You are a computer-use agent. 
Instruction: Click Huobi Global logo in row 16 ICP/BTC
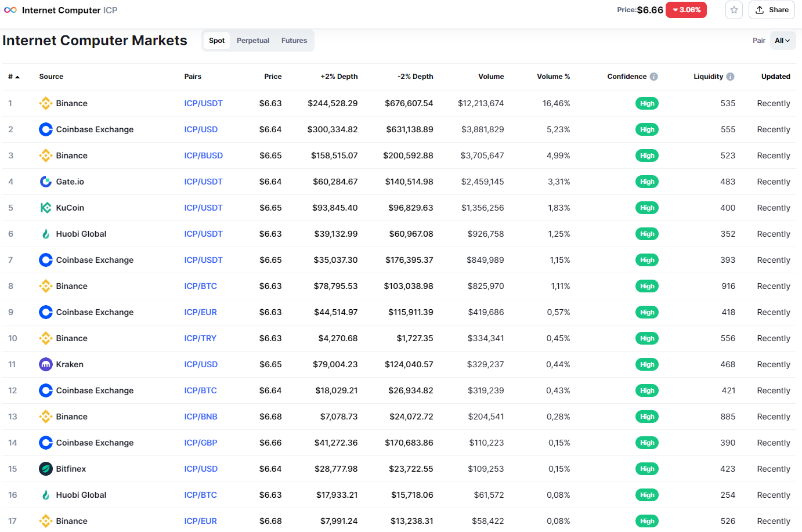coord(46,495)
